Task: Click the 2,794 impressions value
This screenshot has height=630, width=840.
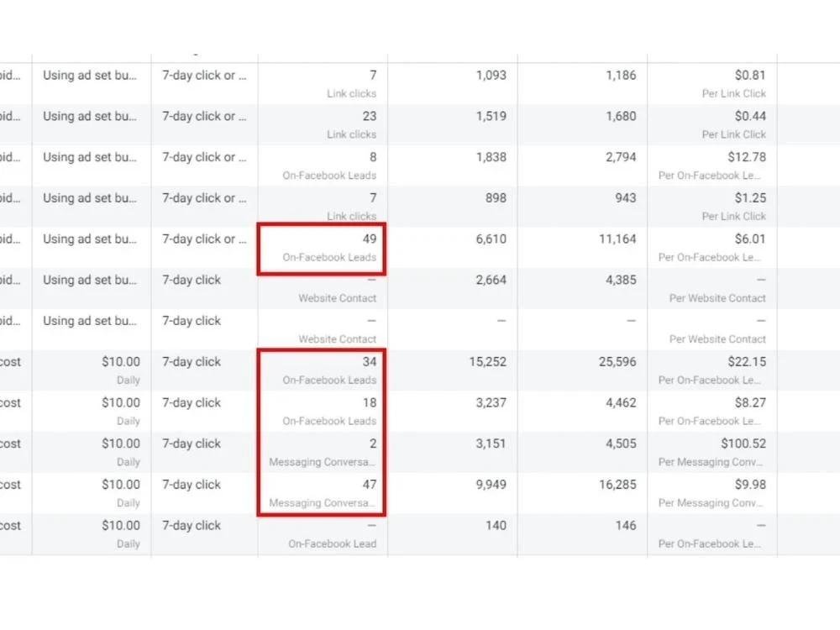Action: (x=621, y=158)
